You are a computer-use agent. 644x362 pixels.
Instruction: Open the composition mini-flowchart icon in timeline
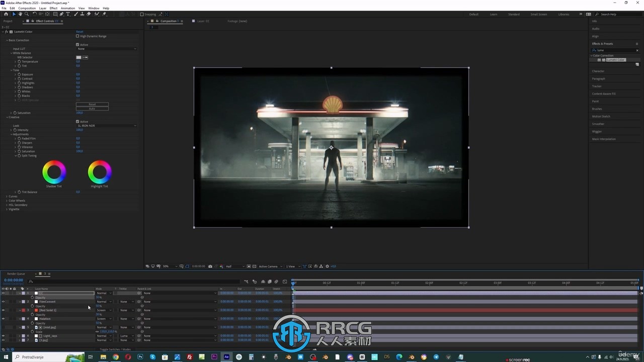coord(246,282)
